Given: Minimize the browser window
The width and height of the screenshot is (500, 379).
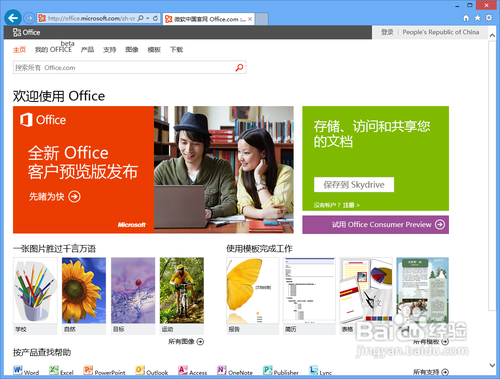Looking at the screenshot, I should [x=457, y=6].
